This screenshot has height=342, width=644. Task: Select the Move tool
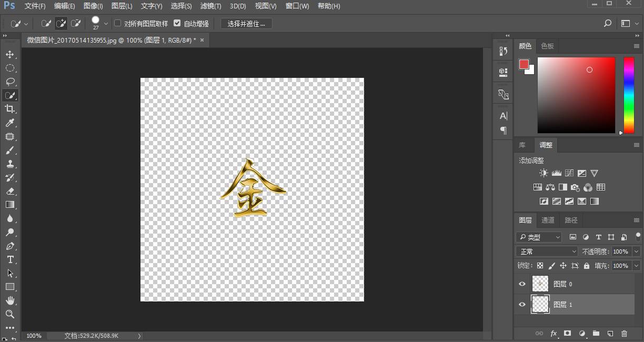tap(10, 54)
